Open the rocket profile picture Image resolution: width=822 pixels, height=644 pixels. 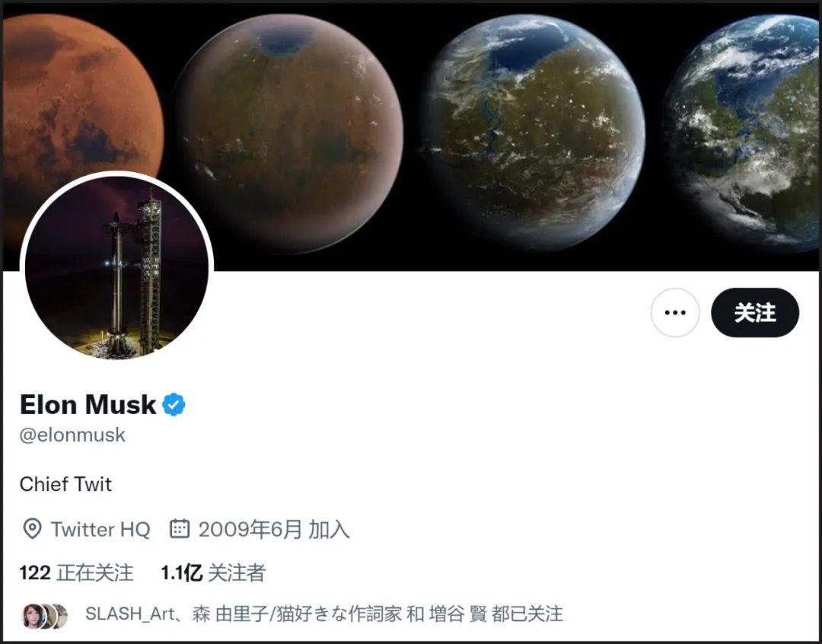click(x=117, y=268)
